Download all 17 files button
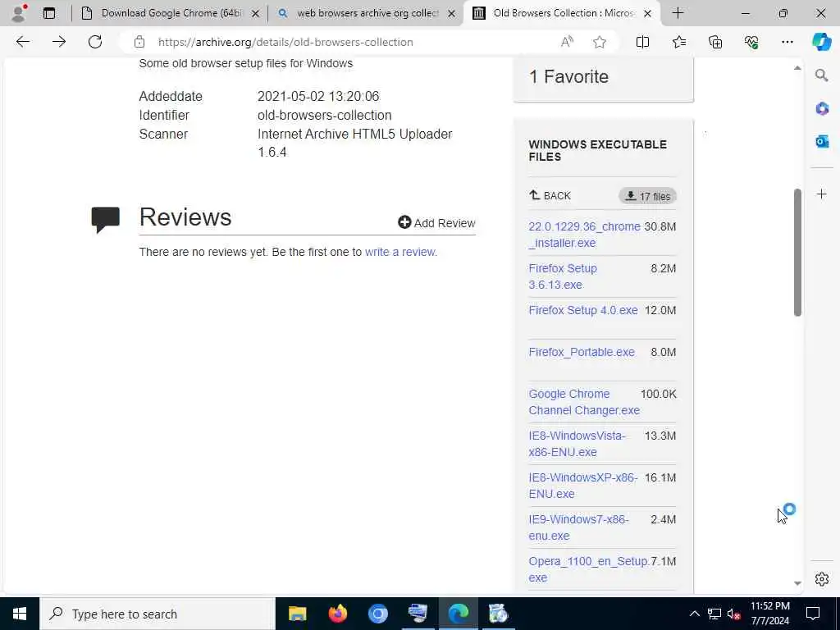 (x=648, y=196)
